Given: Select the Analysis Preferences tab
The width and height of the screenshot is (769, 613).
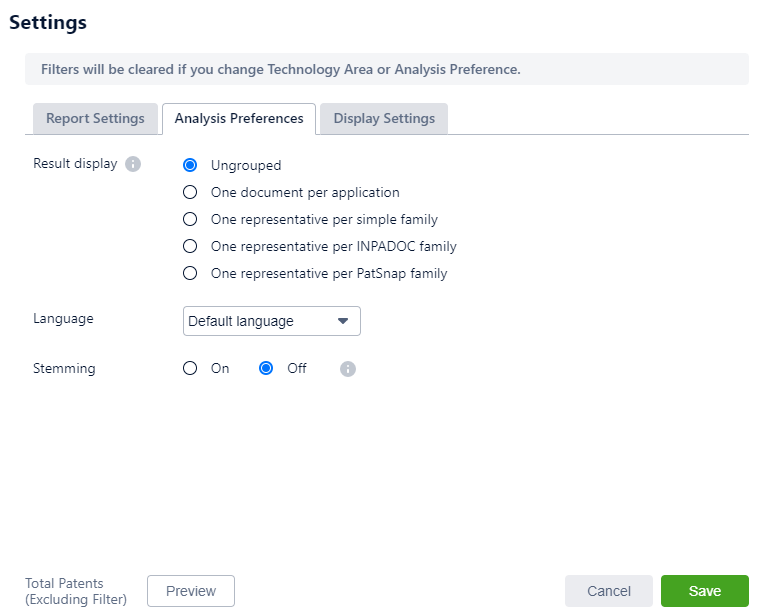Looking at the screenshot, I should click(x=239, y=118).
